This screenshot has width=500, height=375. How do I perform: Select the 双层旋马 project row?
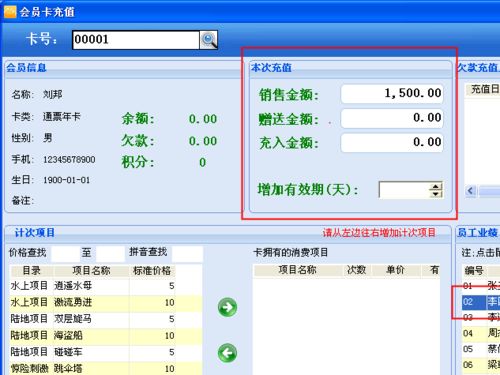pyautogui.click(x=106, y=319)
